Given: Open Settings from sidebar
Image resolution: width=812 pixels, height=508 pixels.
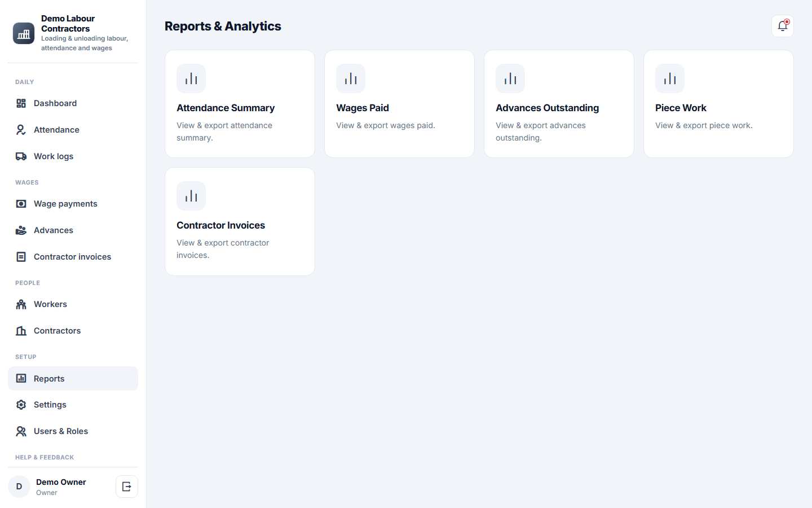Looking at the screenshot, I should (73, 405).
